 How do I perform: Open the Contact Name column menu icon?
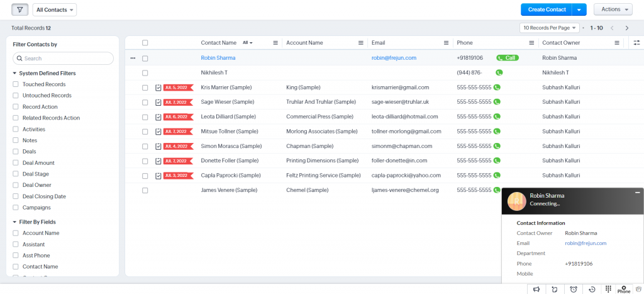click(x=275, y=43)
